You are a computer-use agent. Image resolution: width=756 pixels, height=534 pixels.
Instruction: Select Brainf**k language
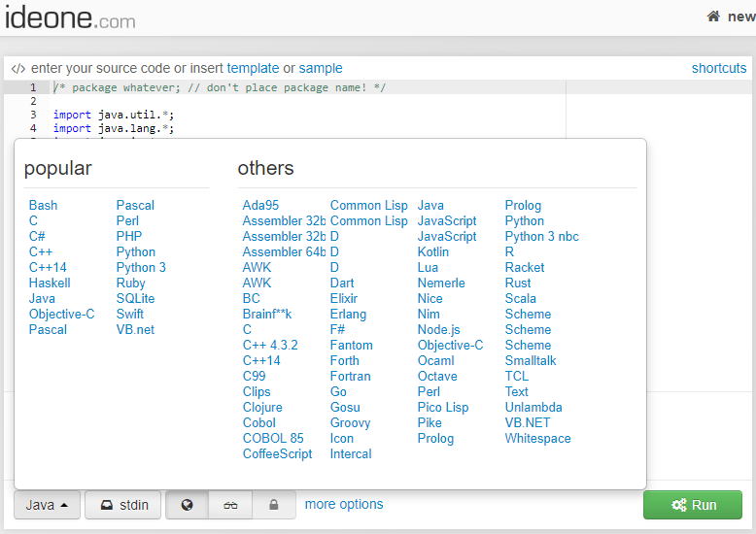pos(267,314)
